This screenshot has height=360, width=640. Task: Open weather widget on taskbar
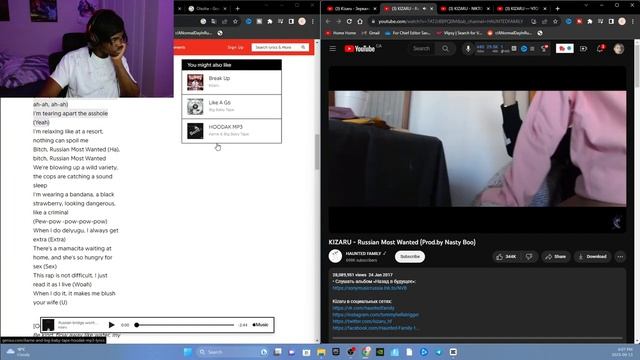click(x=18, y=352)
